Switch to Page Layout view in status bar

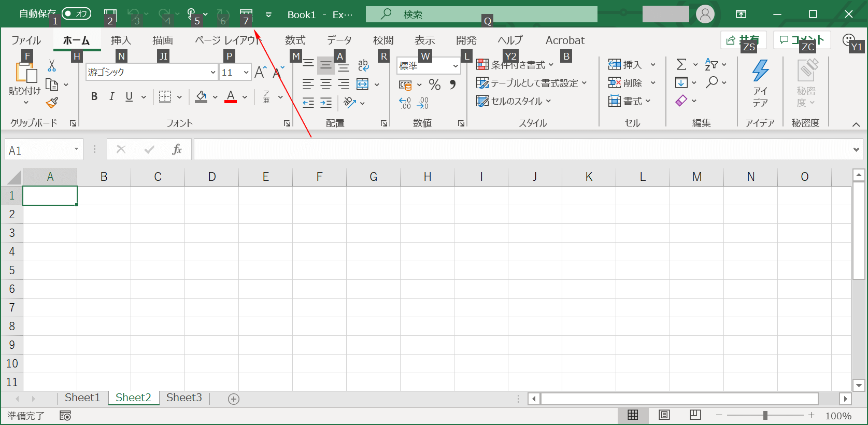click(x=664, y=415)
